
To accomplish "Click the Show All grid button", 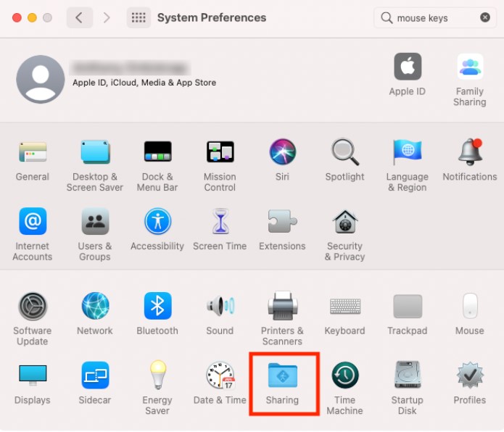I will coord(139,17).
